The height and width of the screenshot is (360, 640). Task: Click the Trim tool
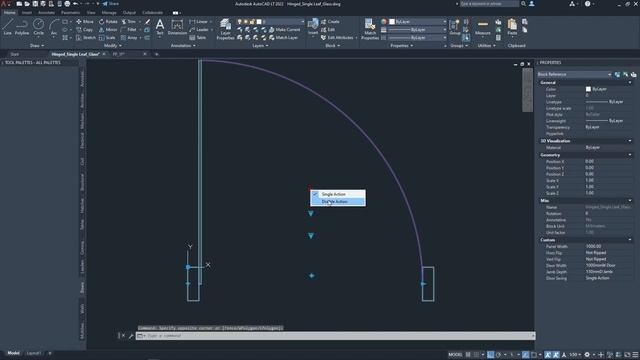129,22
